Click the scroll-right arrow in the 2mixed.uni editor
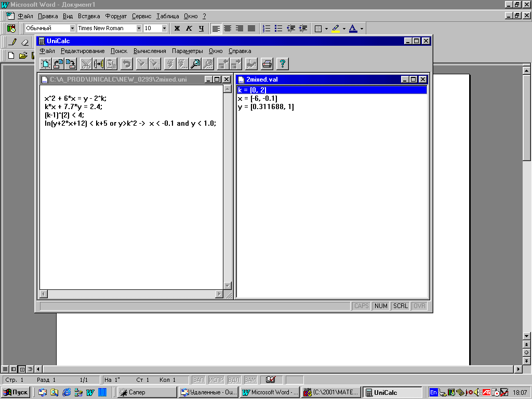The image size is (532, 399). click(219, 294)
